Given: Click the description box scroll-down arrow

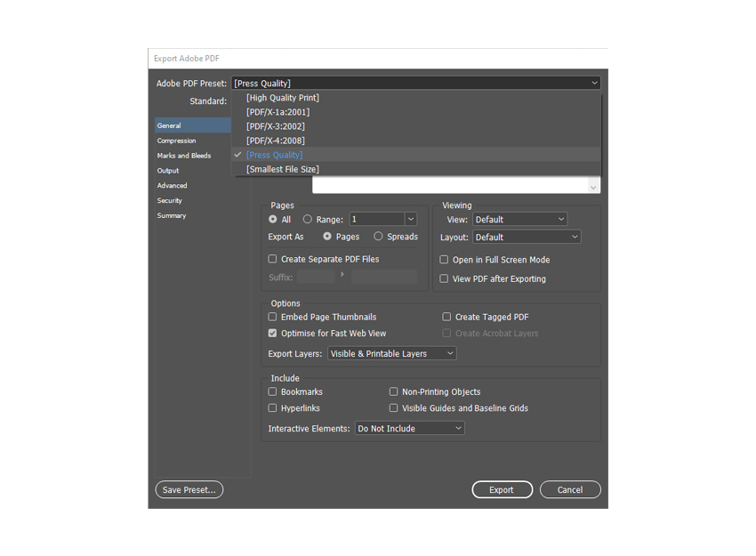Looking at the screenshot, I should point(593,188).
